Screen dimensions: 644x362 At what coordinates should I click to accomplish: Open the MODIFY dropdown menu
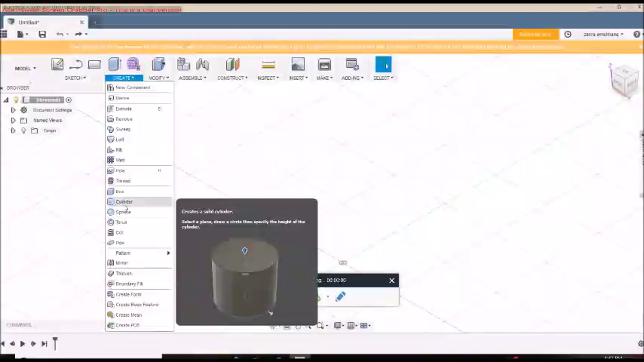click(159, 78)
